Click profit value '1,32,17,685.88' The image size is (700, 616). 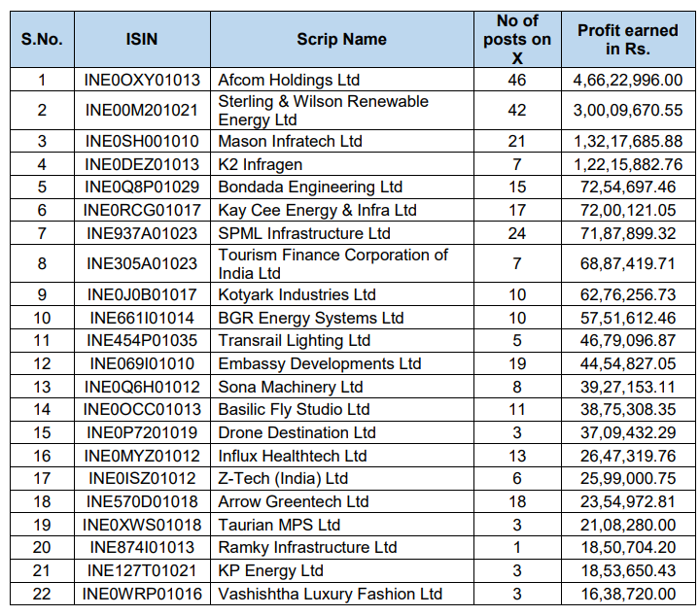pos(628,141)
